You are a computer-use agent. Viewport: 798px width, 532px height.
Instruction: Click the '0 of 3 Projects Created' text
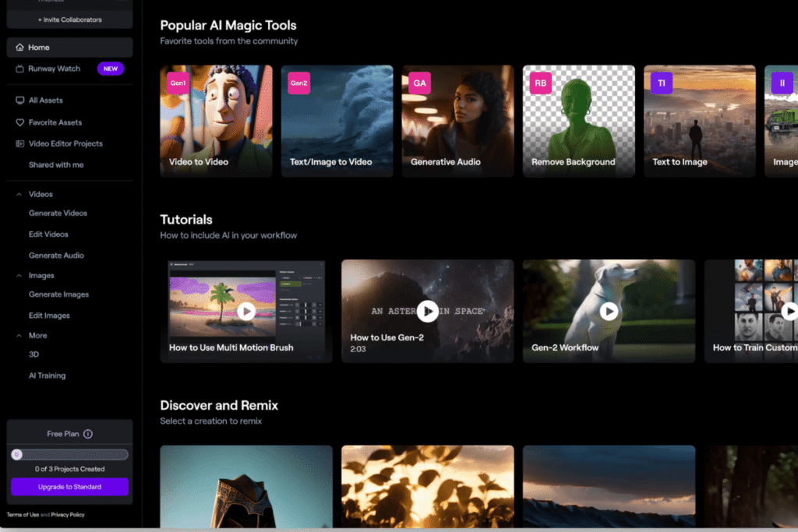(69, 469)
